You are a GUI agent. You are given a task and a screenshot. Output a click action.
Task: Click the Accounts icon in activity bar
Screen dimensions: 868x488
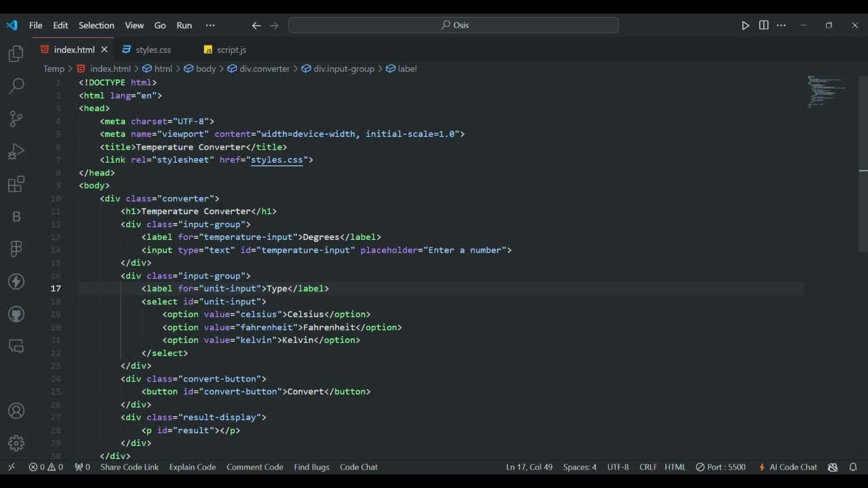click(16, 411)
